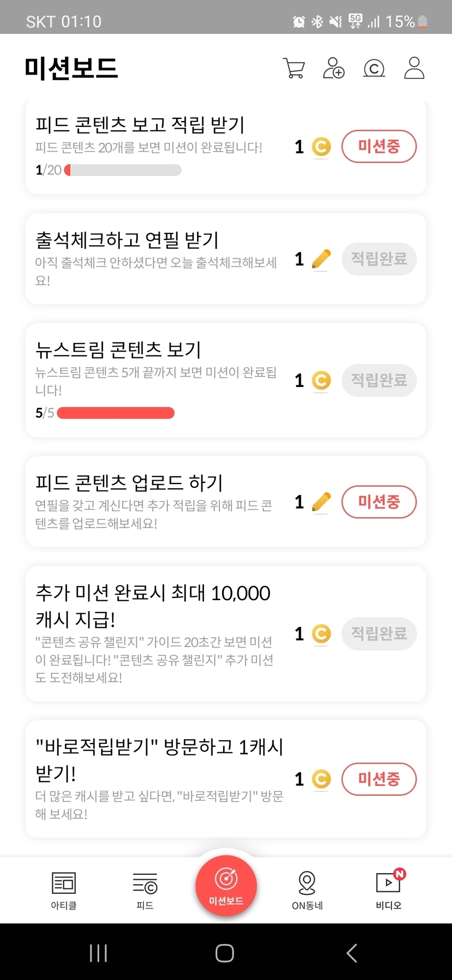
Task: Tap the pencil icon on attendance mission
Action: pos(321,259)
